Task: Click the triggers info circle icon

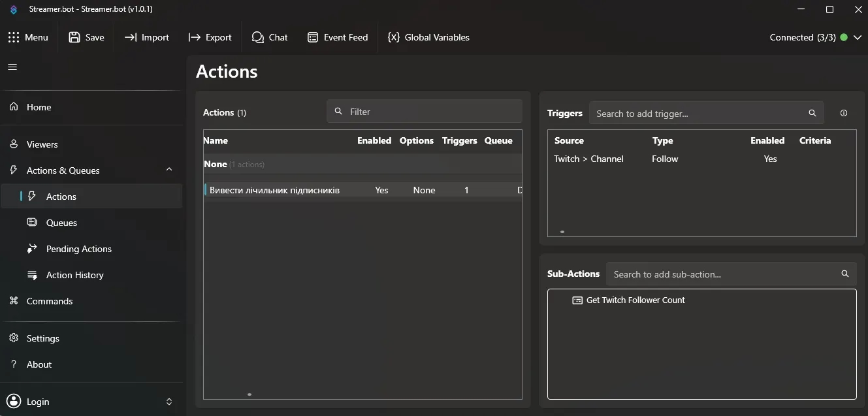Action: point(843,113)
